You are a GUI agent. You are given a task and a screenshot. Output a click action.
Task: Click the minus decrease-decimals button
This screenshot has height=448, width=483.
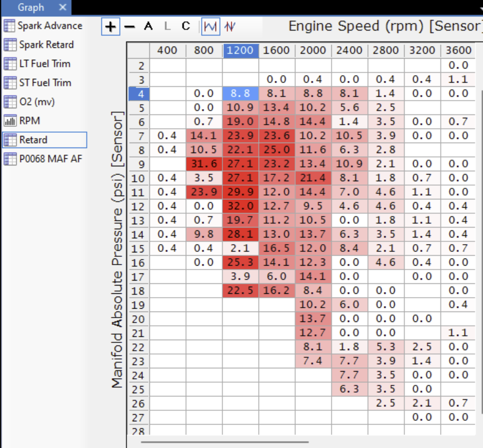(x=130, y=26)
